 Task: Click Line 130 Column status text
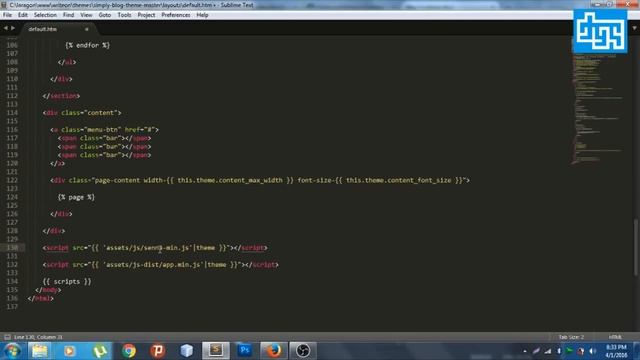coord(38,337)
